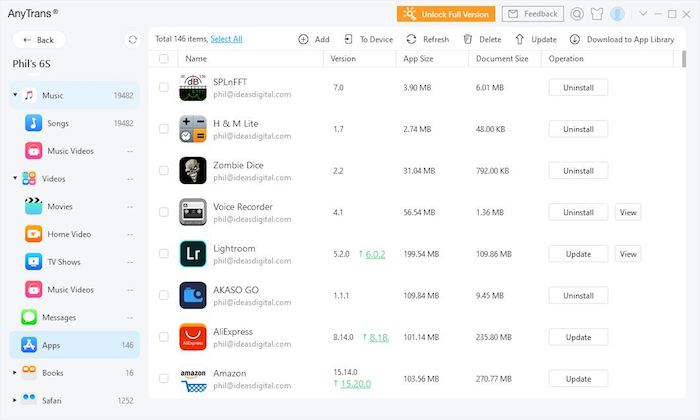Sort by Document Size column header
The height and width of the screenshot is (420, 700).
coord(505,58)
